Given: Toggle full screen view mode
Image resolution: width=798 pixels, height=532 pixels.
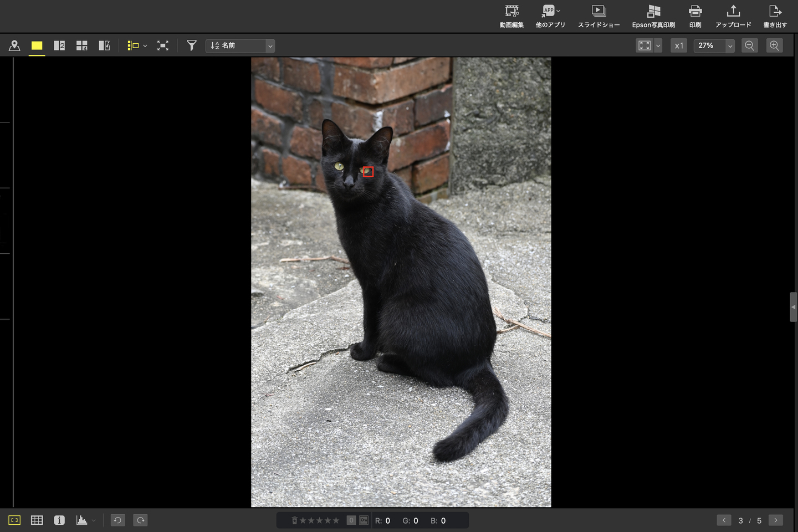Looking at the screenshot, I should (x=162, y=46).
